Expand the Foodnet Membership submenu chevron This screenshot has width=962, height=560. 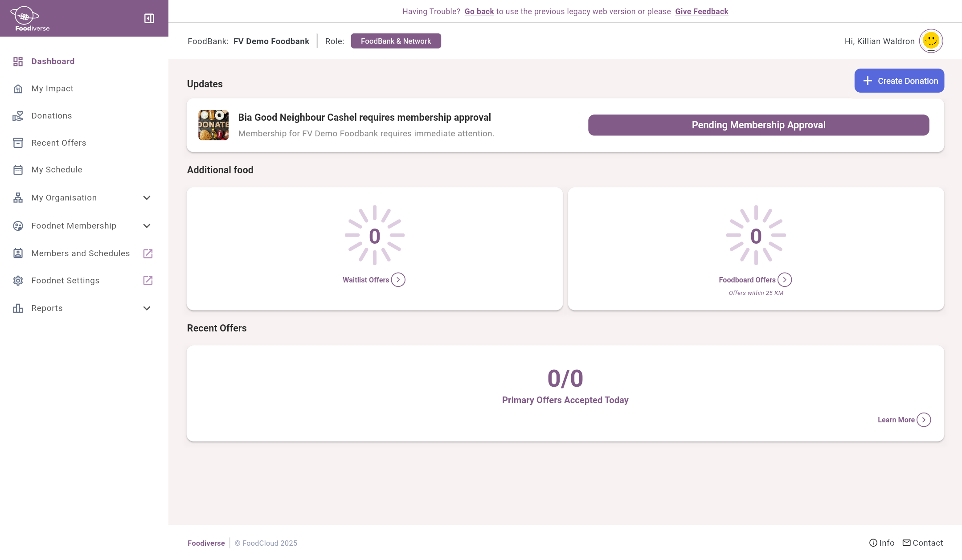(x=147, y=226)
